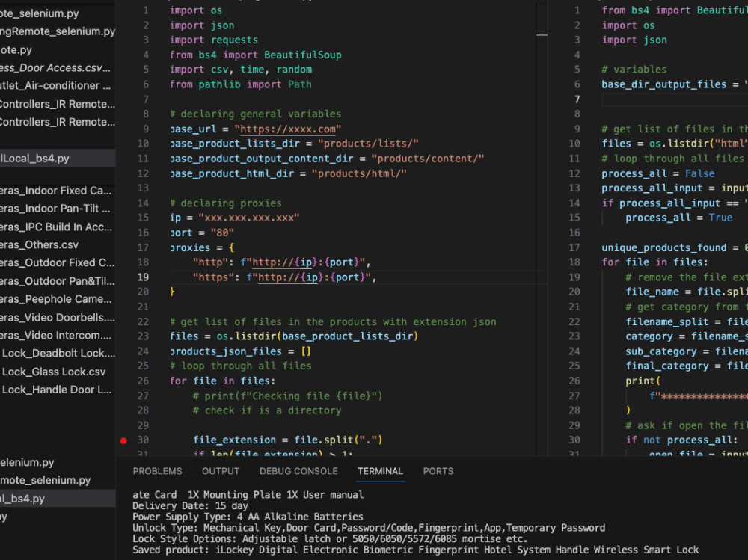
Task: Click 'from pathlib import Path' line
Action: tap(241, 84)
